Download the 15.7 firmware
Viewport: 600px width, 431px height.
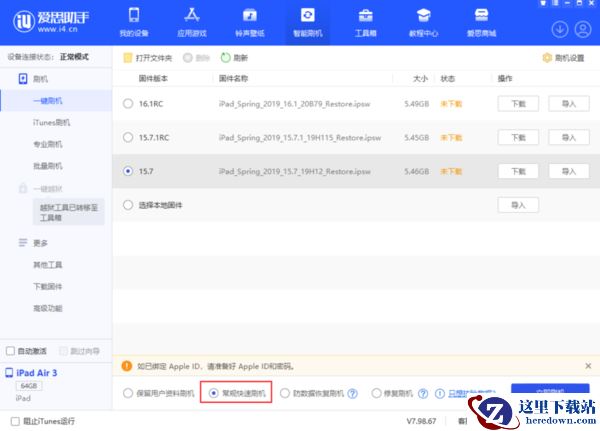pos(518,171)
